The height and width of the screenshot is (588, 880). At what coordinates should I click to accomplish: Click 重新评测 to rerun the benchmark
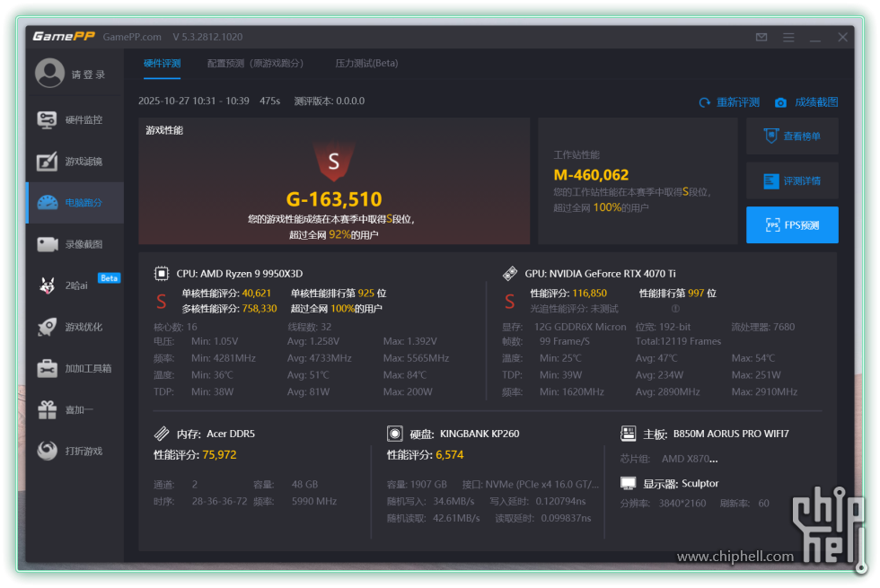[x=729, y=102]
